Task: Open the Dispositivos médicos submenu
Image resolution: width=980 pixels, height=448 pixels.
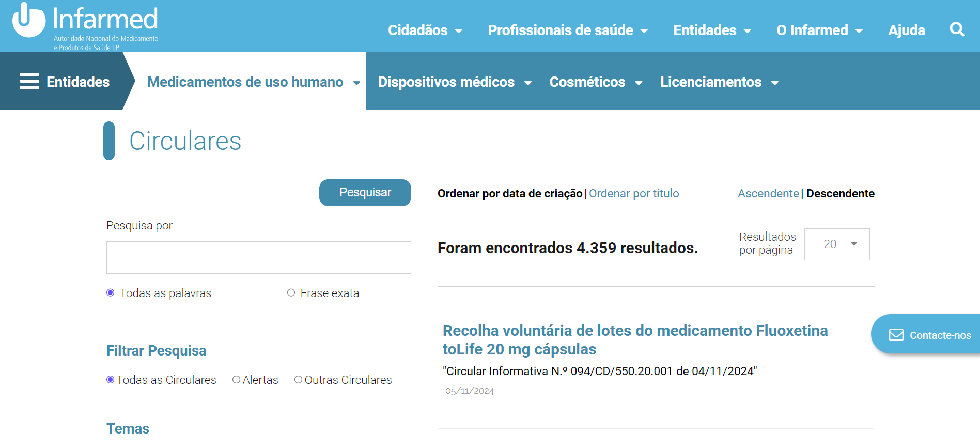Action: point(454,82)
